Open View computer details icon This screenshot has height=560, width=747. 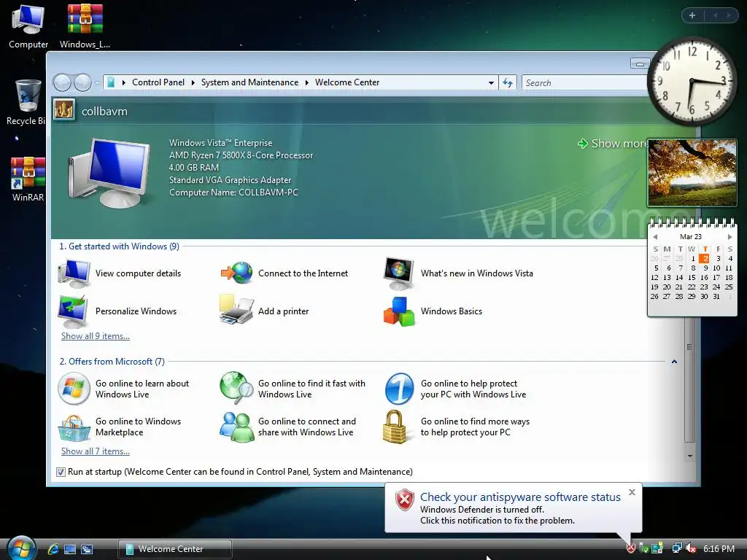click(x=74, y=273)
